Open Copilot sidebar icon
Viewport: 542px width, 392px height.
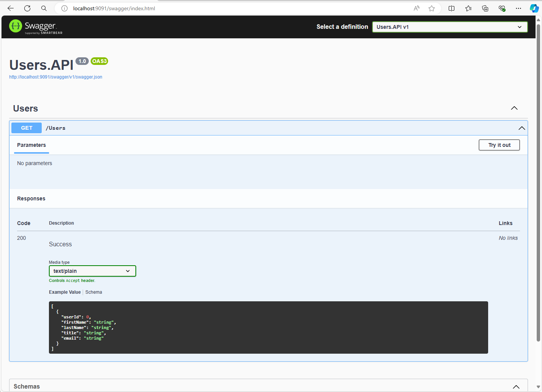coord(534,8)
